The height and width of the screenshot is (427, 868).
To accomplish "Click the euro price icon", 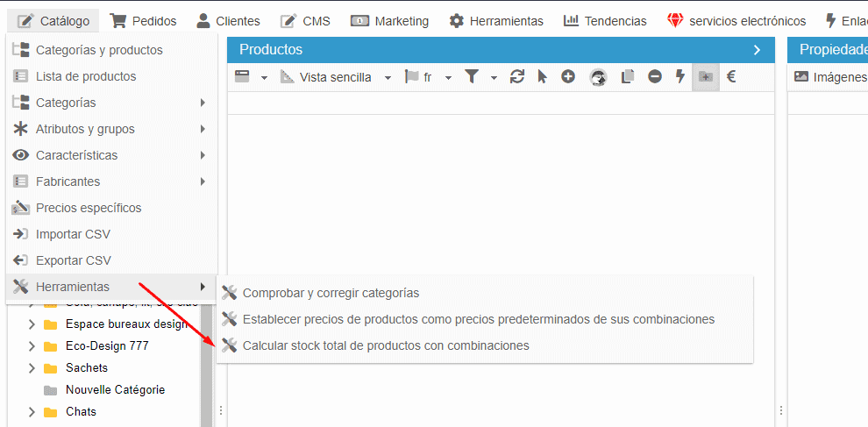I will tap(731, 77).
